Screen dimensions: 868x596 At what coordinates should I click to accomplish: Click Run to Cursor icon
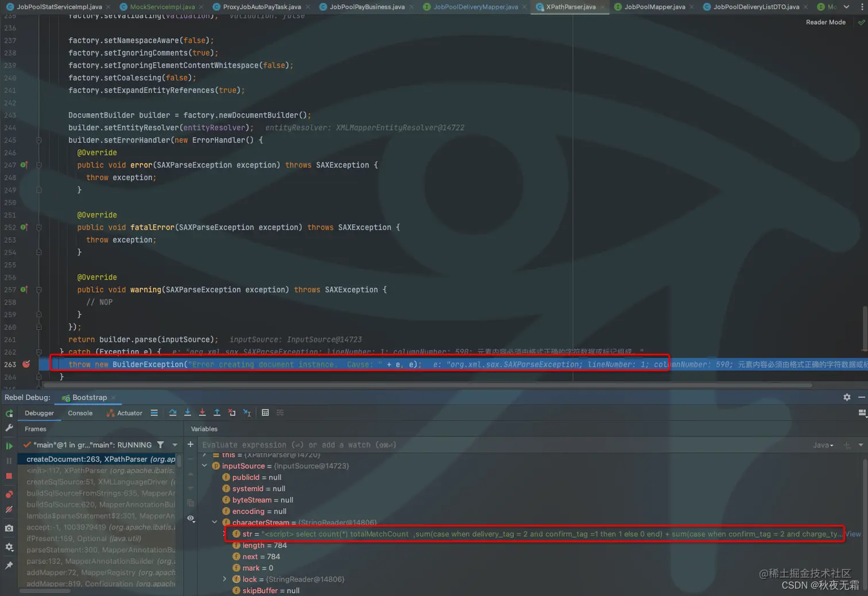(x=247, y=413)
